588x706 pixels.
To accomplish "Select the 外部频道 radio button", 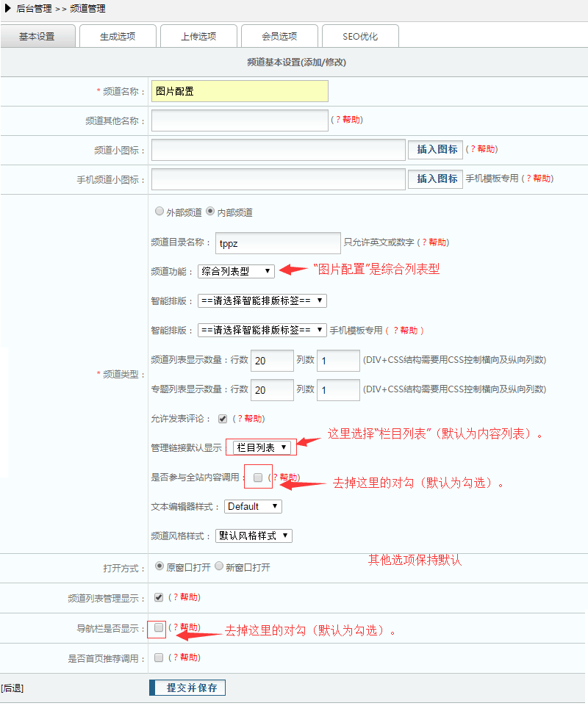I will click(159, 212).
